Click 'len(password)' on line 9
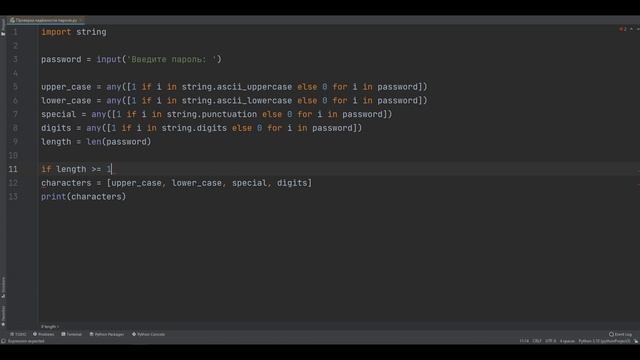This screenshot has width=640, height=360. (x=118, y=142)
